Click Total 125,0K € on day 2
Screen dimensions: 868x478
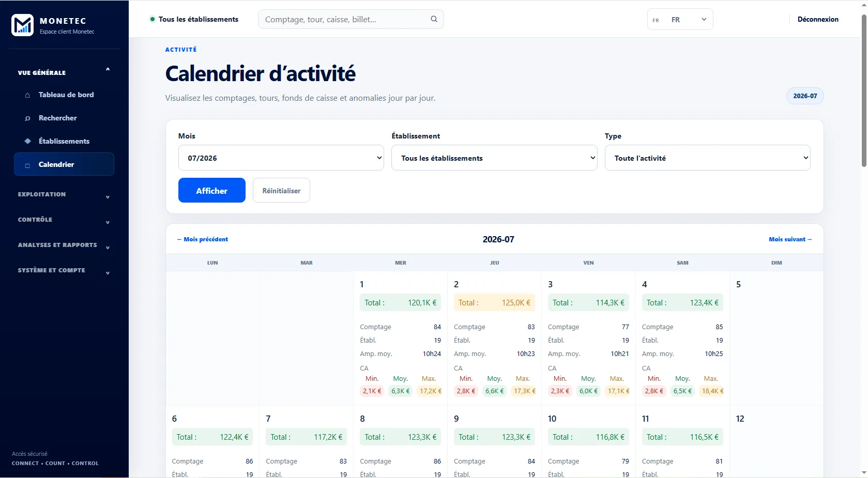tap(494, 303)
